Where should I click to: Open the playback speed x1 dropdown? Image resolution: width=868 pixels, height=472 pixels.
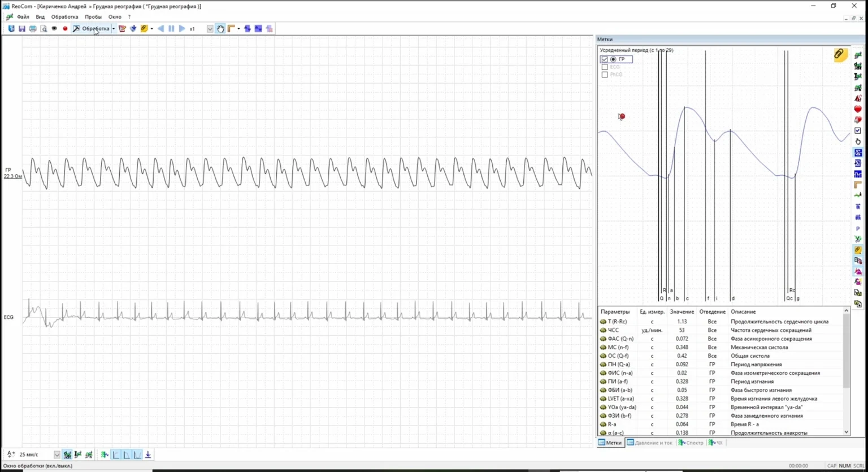(x=210, y=29)
